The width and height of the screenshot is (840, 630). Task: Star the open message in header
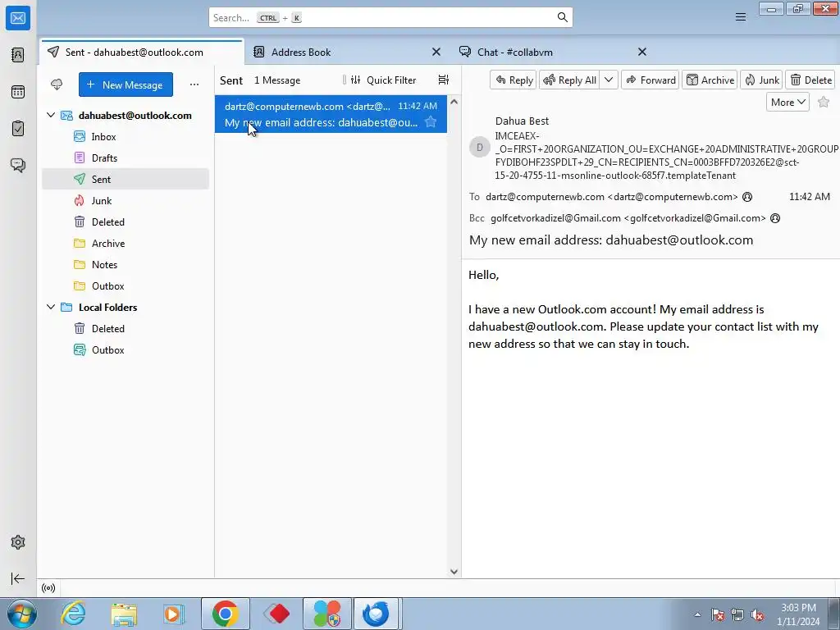tap(824, 102)
